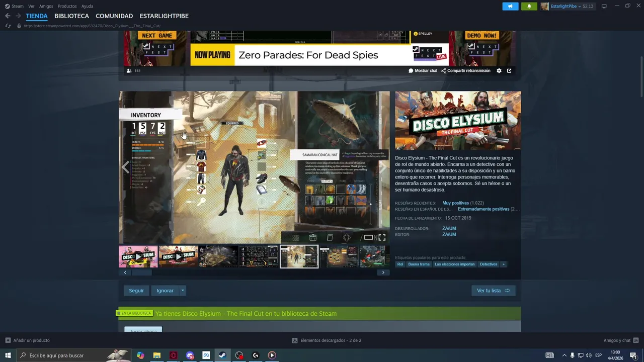This screenshot has width=644, height=362.
Task: Select the sixth screenshot thumbnail
Action: coord(339,256)
